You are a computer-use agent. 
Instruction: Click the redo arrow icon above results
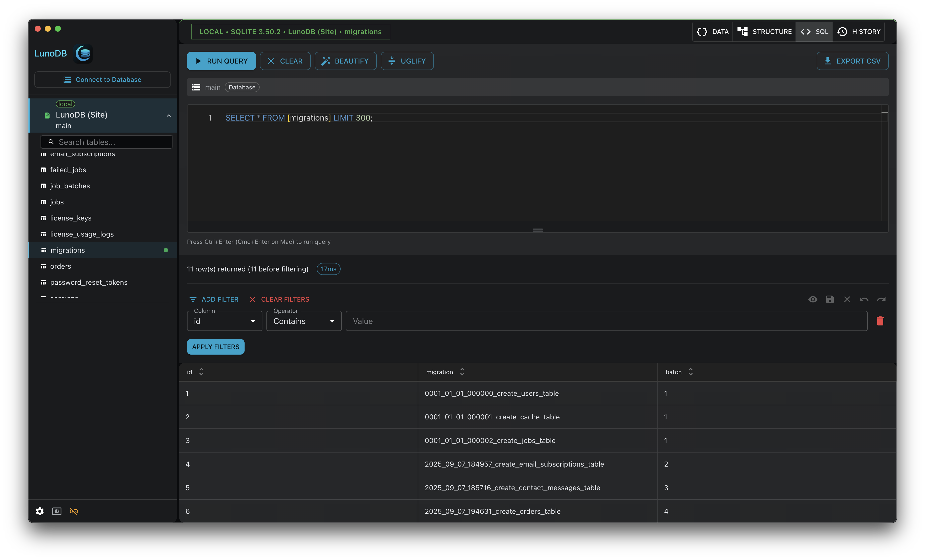pyautogui.click(x=881, y=299)
